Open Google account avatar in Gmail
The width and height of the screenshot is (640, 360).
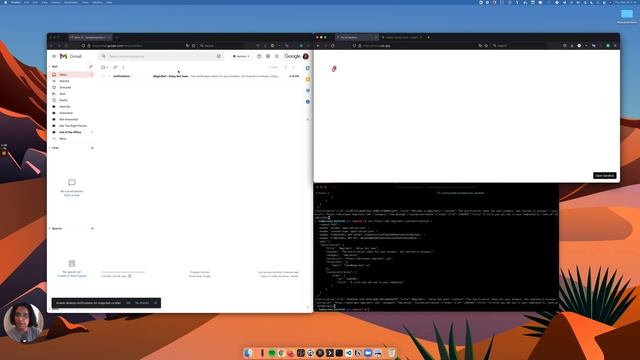[306, 56]
